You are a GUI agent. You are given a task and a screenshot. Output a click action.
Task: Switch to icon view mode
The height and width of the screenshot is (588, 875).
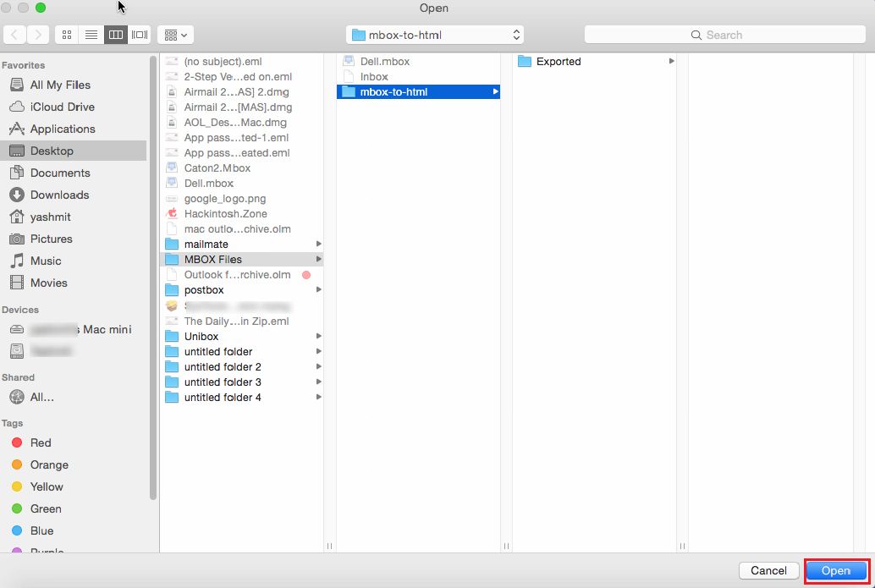coord(67,35)
